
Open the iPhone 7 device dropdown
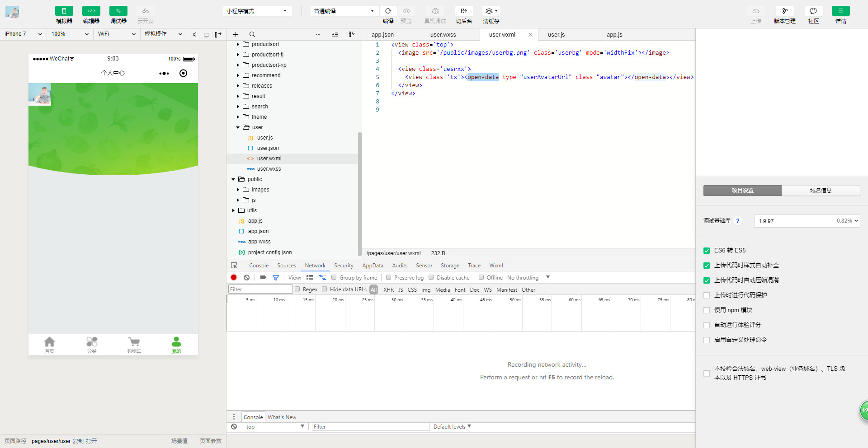point(23,34)
